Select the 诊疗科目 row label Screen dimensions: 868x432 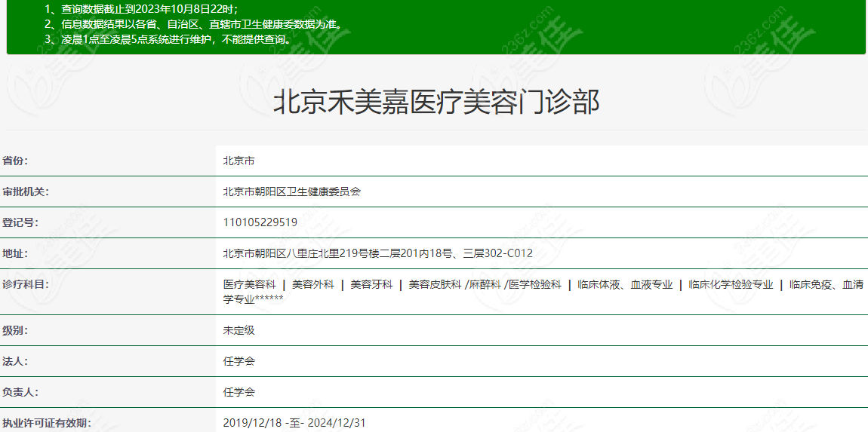click(x=25, y=284)
